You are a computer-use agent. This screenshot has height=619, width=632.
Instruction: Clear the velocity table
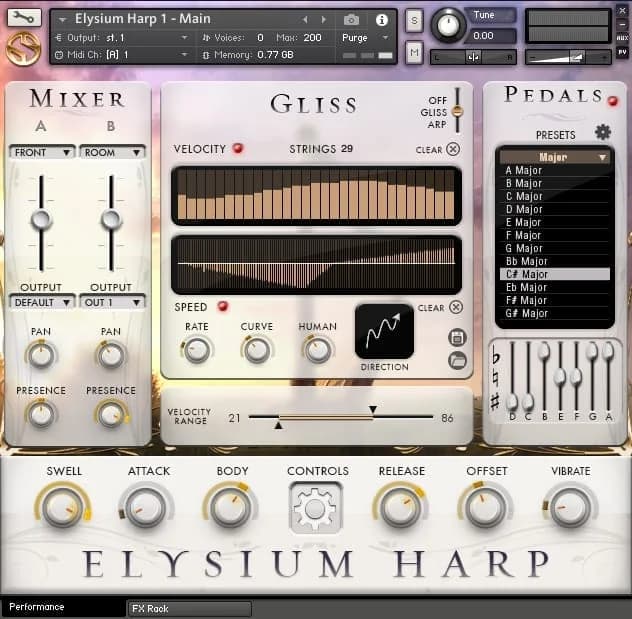click(453, 149)
